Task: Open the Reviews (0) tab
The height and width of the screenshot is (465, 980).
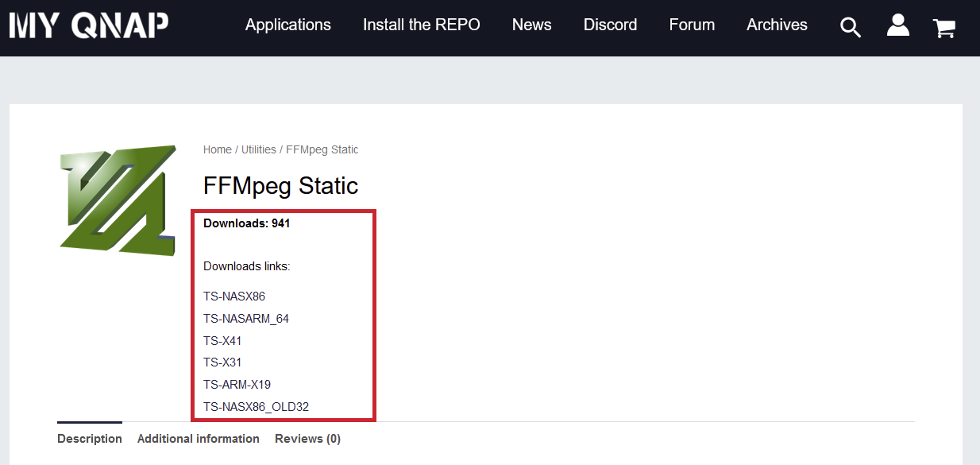Action: tap(308, 439)
